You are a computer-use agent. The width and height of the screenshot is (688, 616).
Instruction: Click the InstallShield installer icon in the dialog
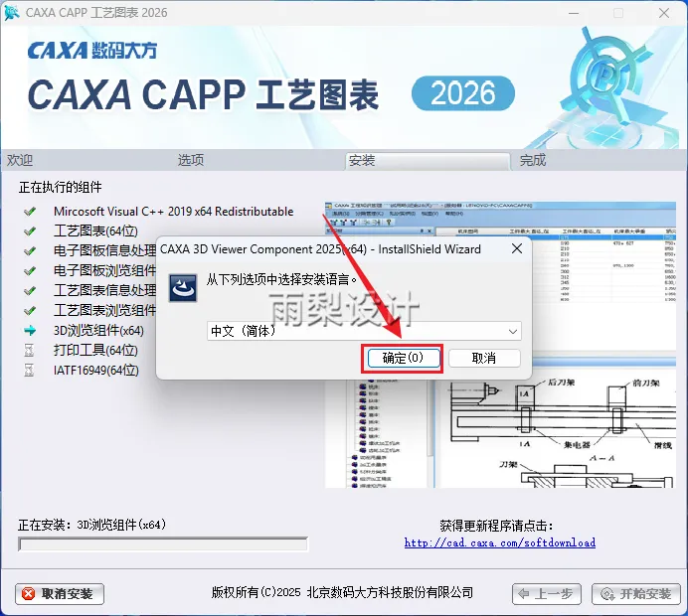pyautogui.click(x=183, y=288)
